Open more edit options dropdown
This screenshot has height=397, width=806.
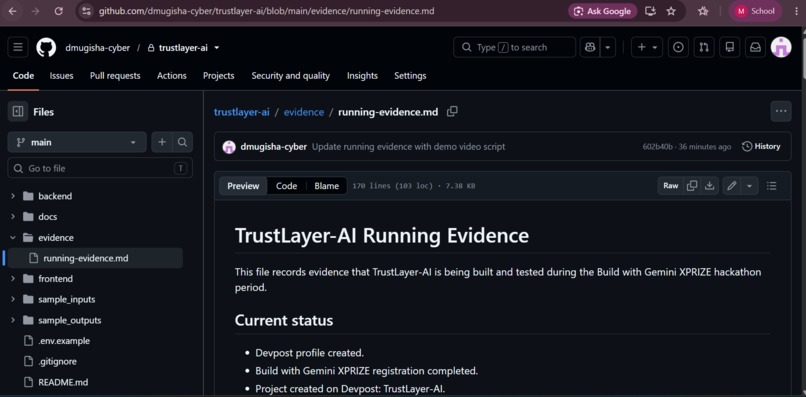[x=749, y=186]
